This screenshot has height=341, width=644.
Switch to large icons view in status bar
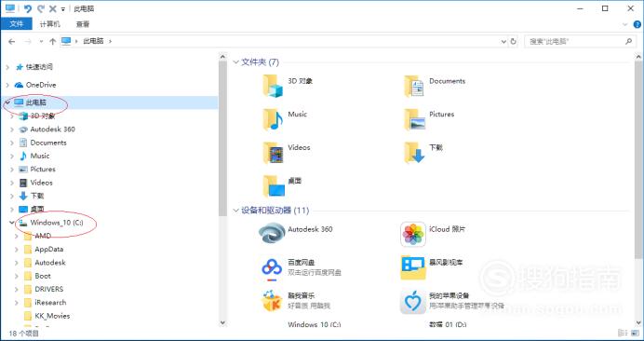pyautogui.click(x=635, y=333)
